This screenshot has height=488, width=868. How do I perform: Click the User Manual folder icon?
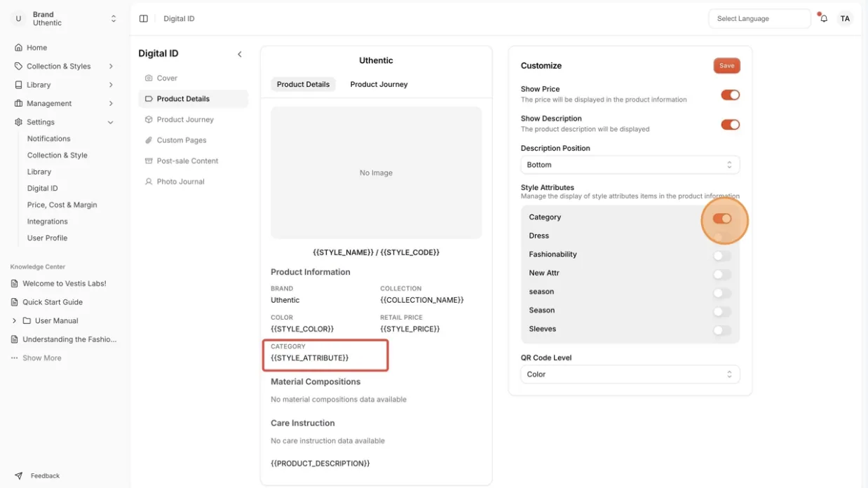[x=27, y=320]
